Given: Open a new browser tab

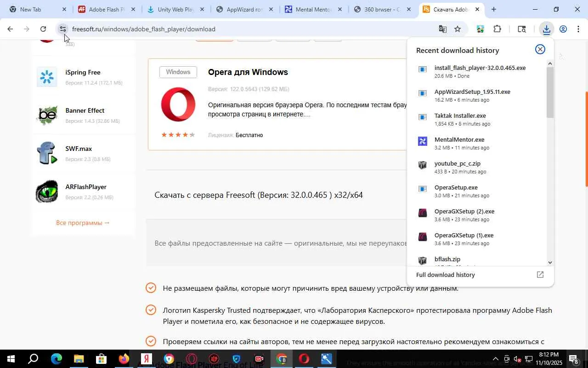Looking at the screenshot, I should pos(494,9).
